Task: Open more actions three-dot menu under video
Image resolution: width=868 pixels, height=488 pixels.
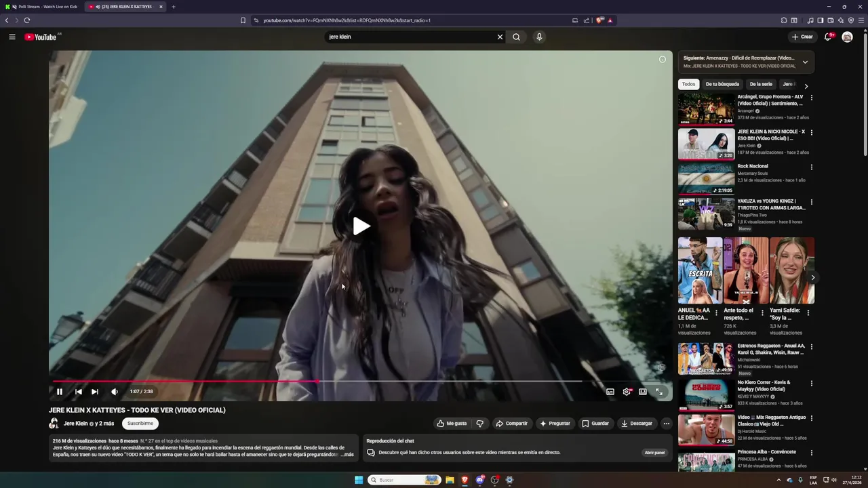Action: click(x=667, y=424)
